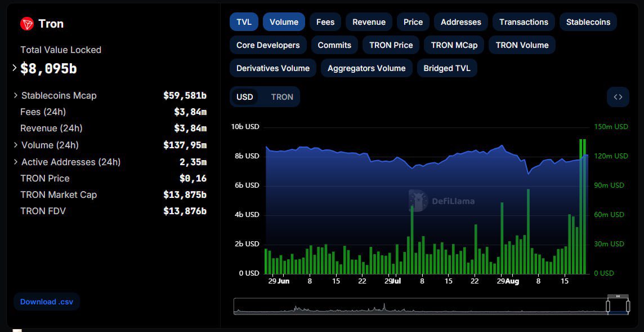Open the embed code icon button
The width and height of the screenshot is (644, 332).
618,97
